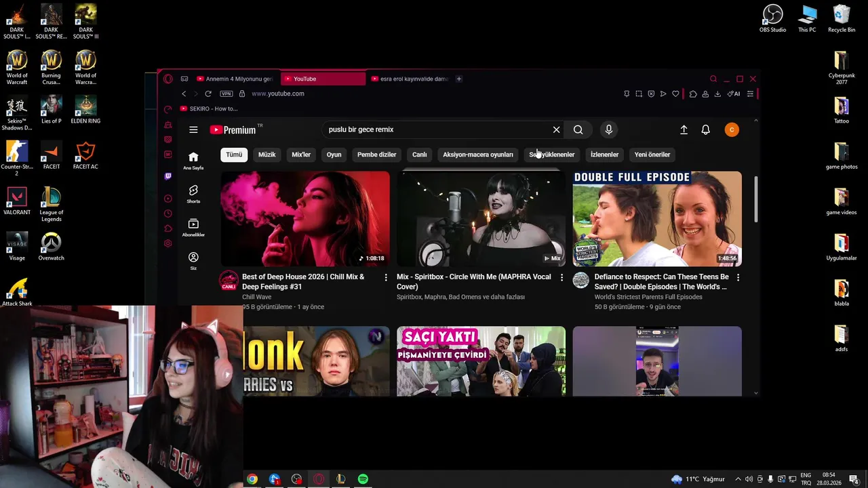Show hidden system tray icons
This screenshot has width=868, height=488.
[x=738, y=479]
